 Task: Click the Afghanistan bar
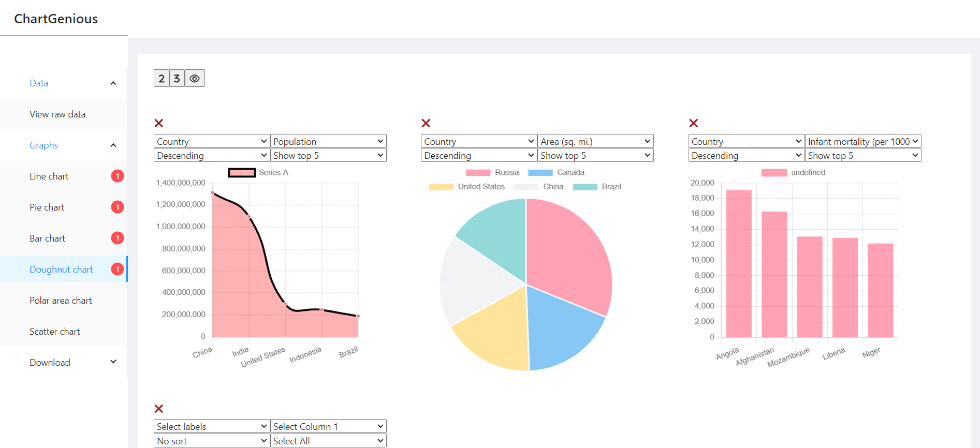coord(774,275)
